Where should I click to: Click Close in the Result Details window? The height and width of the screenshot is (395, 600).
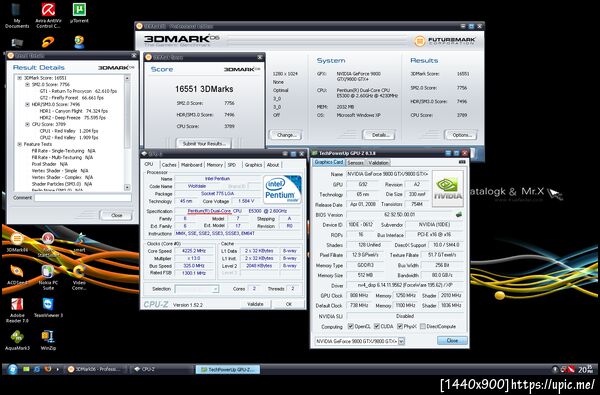tap(116, 215)
